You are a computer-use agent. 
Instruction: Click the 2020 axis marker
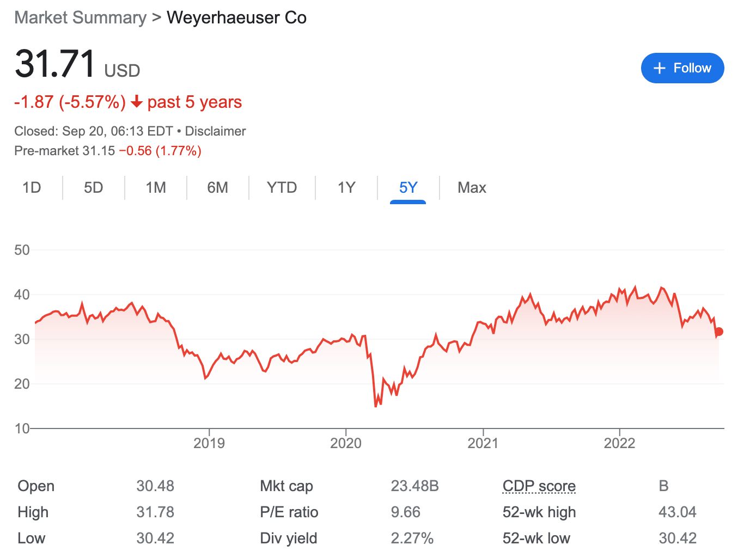[x=346, y=443]
